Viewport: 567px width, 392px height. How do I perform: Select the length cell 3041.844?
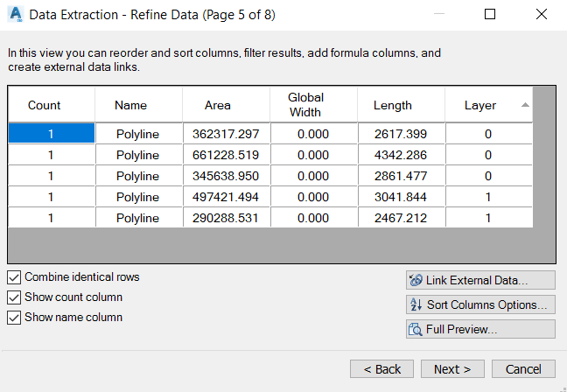(401, 197)
